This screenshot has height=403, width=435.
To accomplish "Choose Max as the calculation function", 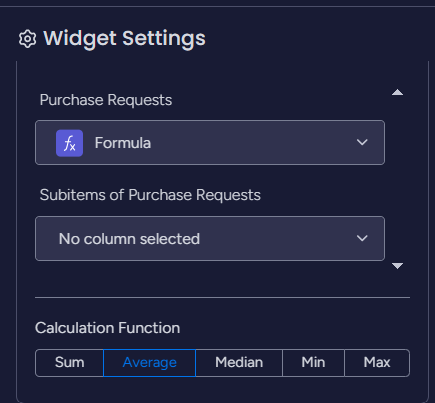I will click(377, 363).
